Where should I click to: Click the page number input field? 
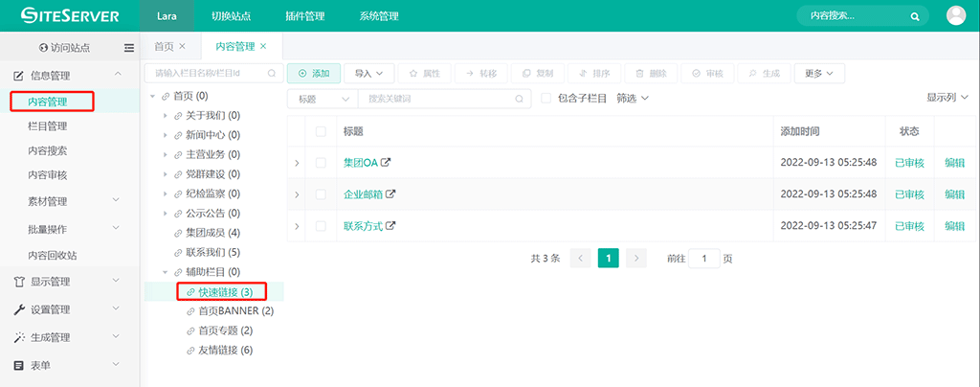pos(703,259)
